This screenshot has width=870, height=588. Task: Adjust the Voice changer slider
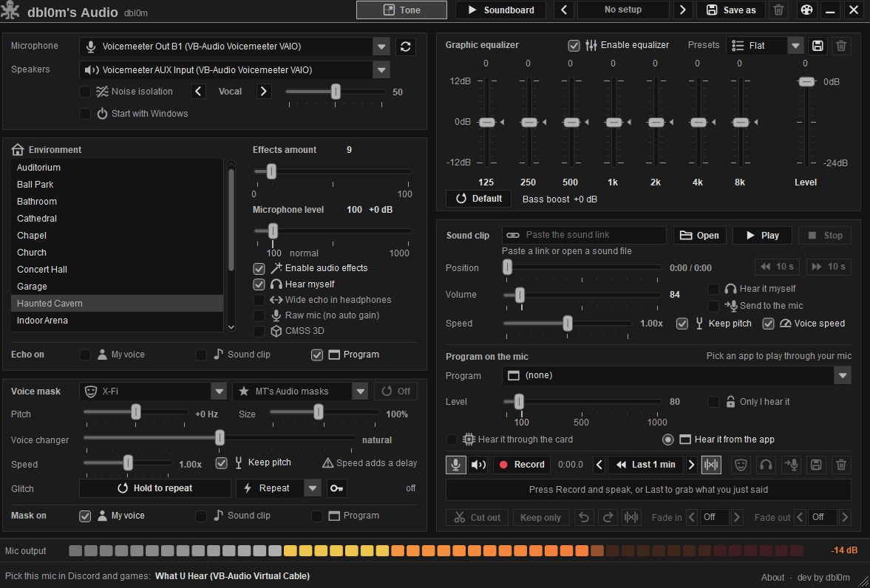pos(220,438)
